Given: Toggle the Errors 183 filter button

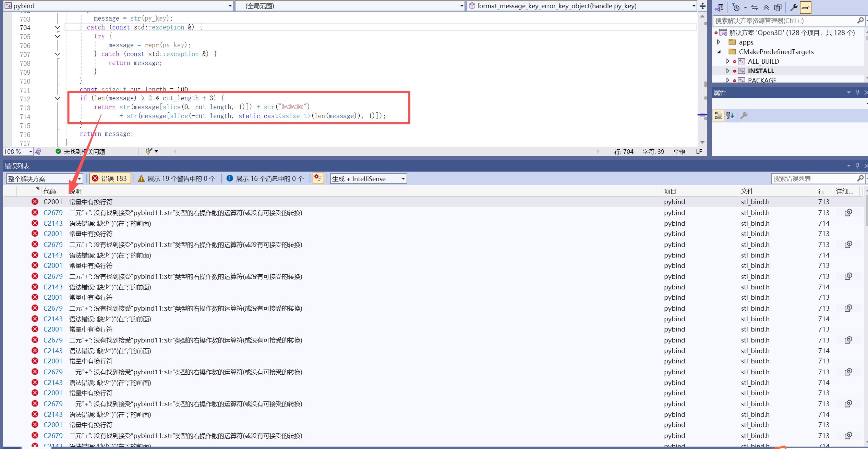Looking at the screenshot, I should pos(110,179).
